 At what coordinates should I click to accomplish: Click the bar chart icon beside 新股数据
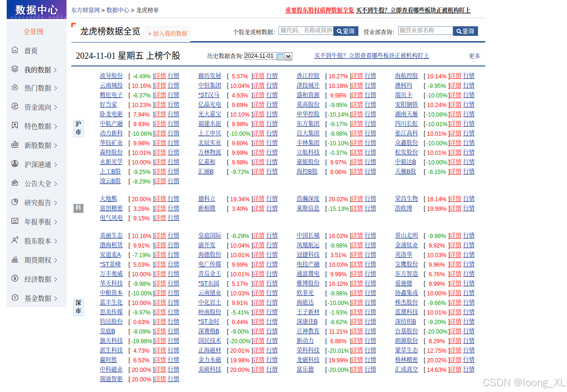click(15, 144)
